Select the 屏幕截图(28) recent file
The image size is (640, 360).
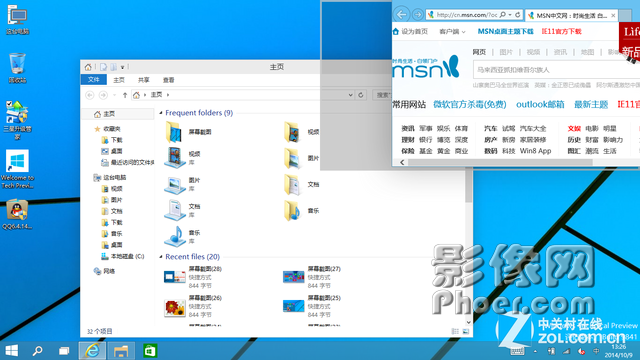tap(193, 277)
